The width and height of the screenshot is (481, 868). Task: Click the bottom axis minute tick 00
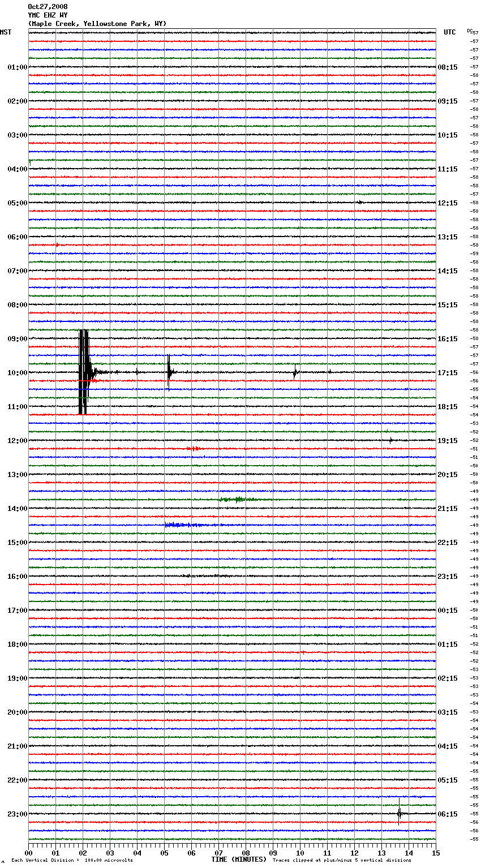(x=28, y=853)
